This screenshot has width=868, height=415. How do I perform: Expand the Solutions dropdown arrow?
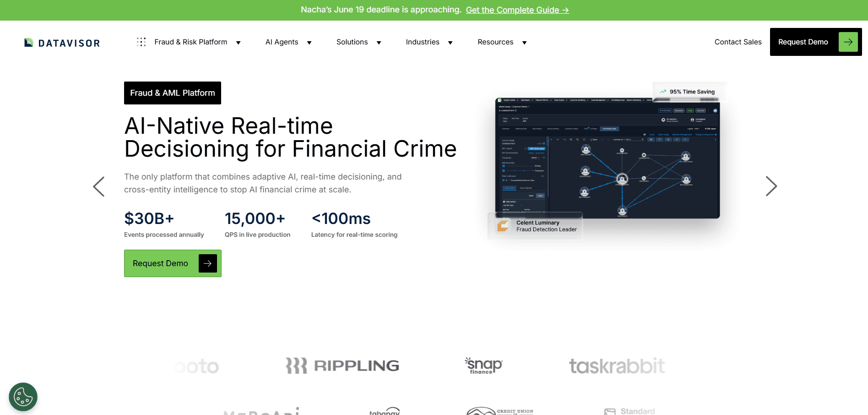379,43
